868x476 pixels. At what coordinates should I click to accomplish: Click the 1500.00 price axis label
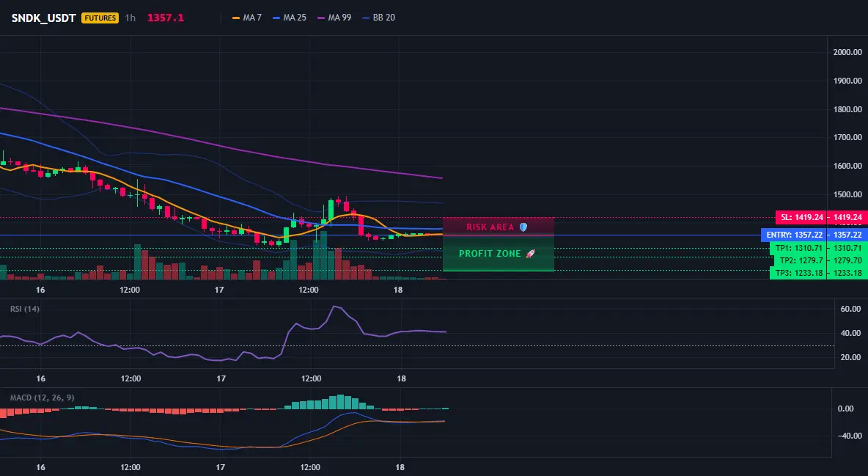[847, 194]
